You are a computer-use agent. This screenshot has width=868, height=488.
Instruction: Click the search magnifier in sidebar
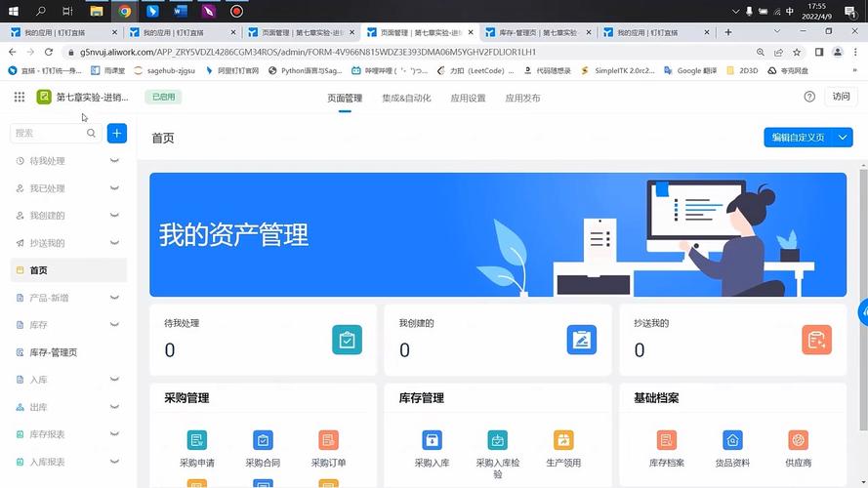click(x=92, y=133)
